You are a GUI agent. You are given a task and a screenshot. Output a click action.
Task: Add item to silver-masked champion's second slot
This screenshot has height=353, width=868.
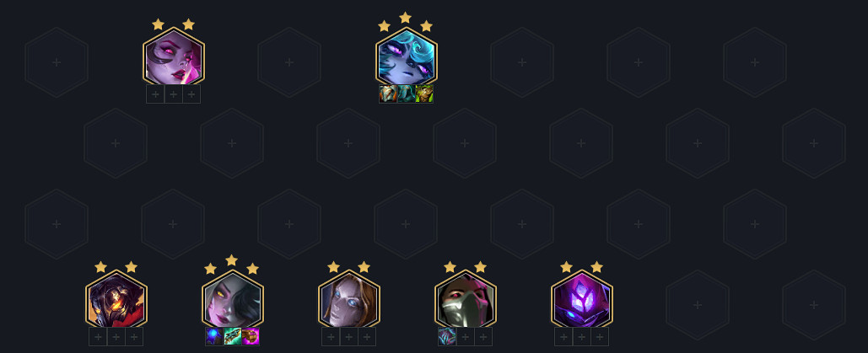(465, 336)
